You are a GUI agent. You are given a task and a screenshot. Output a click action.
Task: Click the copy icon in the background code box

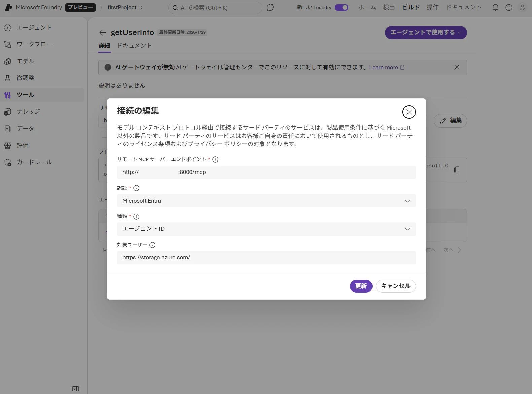click(x=457, y=170)
